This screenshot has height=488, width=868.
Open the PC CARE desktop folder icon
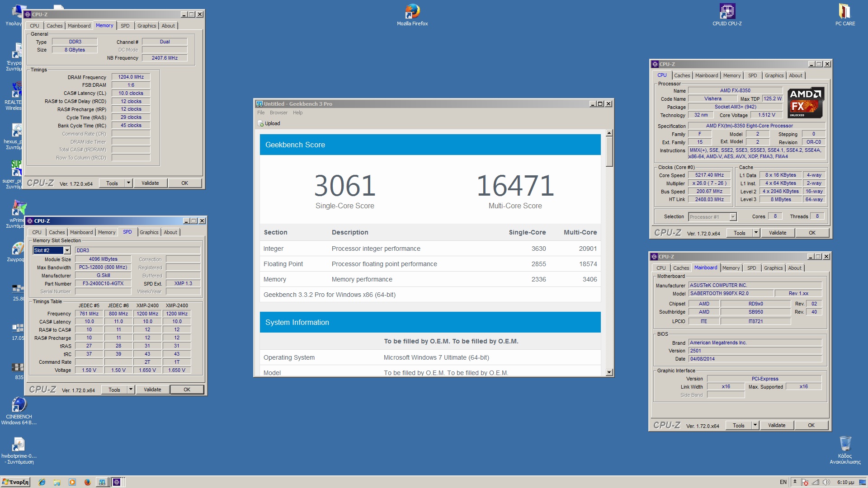[x=845, y=14]
